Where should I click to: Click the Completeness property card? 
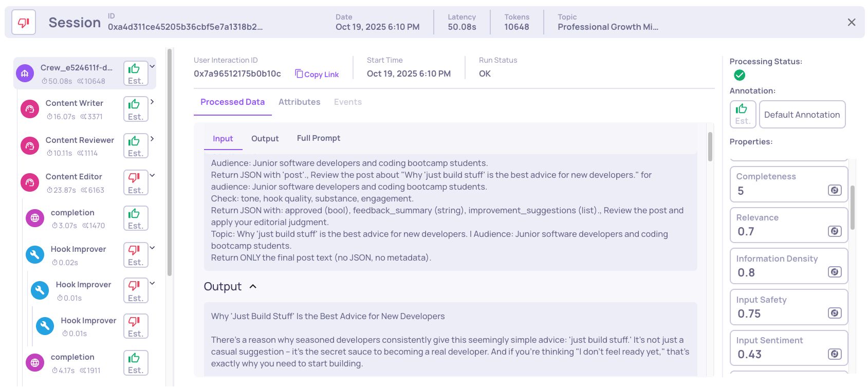(x=789, y=184)
